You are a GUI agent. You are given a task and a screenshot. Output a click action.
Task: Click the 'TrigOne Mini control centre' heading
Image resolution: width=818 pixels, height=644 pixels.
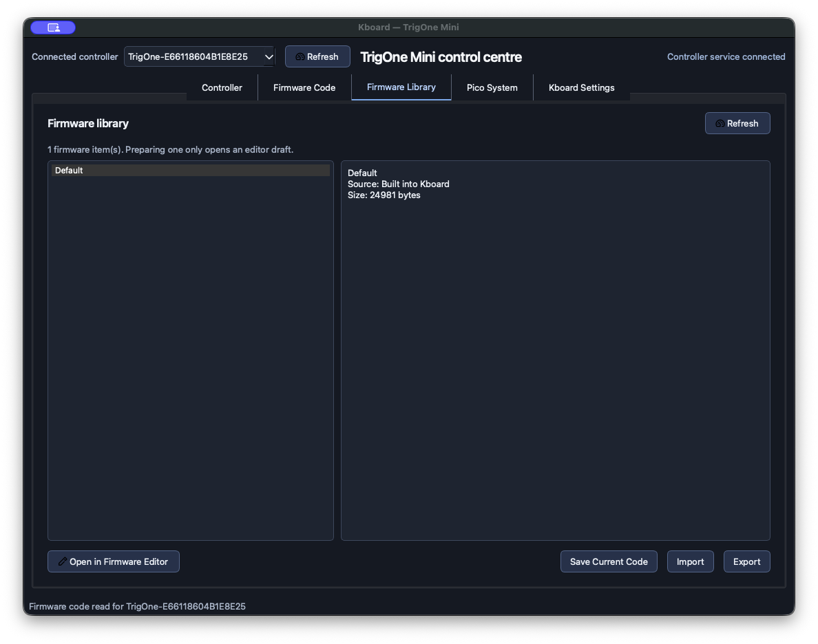(441, 57)
